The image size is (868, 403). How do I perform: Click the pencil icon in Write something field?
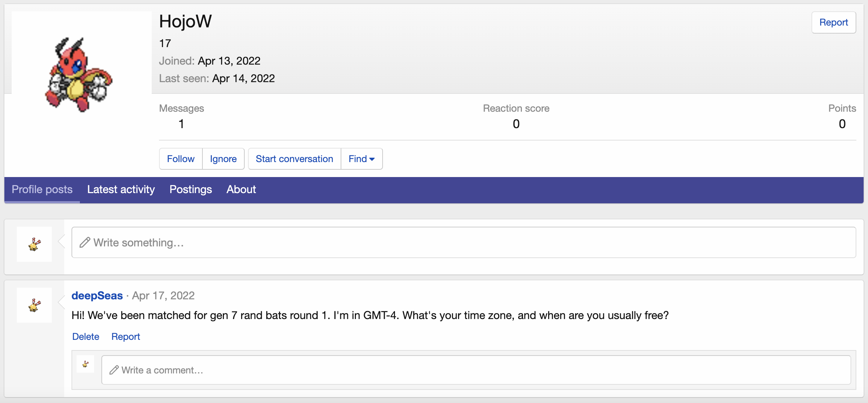pos(85,242)
